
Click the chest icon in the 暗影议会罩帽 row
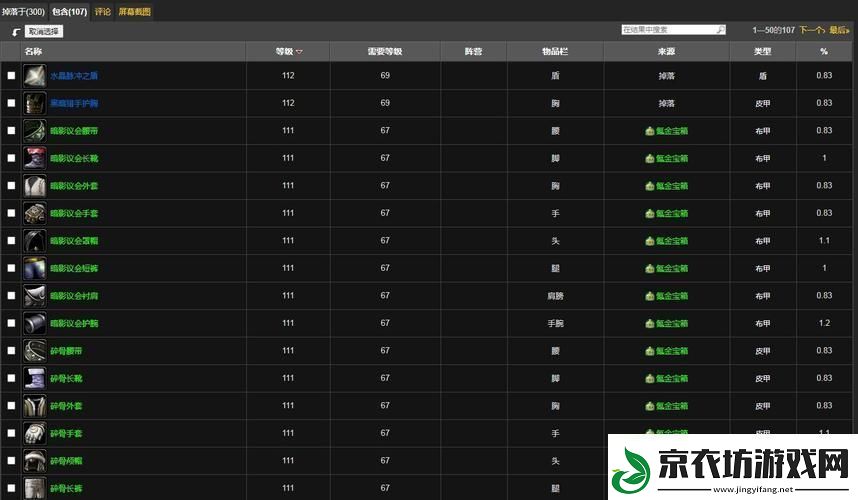coord(650,241)
